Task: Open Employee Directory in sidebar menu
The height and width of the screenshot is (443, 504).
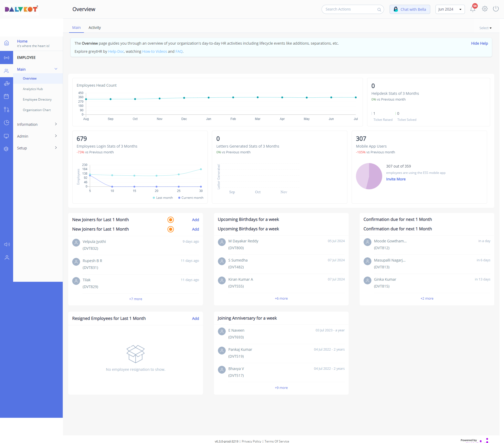Action: pyautogui.click(x=37, y=100)
